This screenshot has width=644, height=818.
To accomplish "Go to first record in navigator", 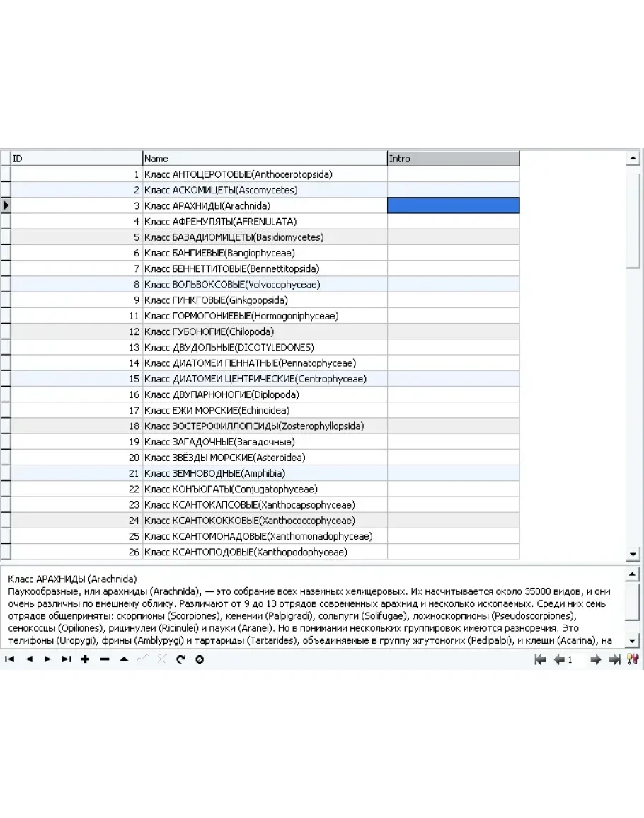I will [x=10, y=659].
